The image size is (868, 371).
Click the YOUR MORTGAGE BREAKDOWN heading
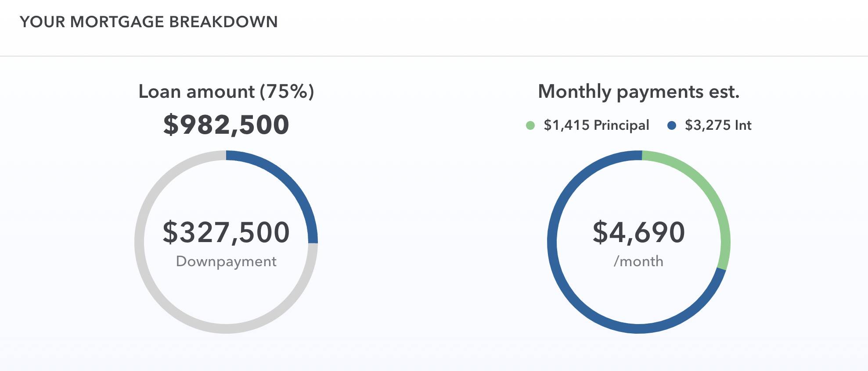point(149,22)
